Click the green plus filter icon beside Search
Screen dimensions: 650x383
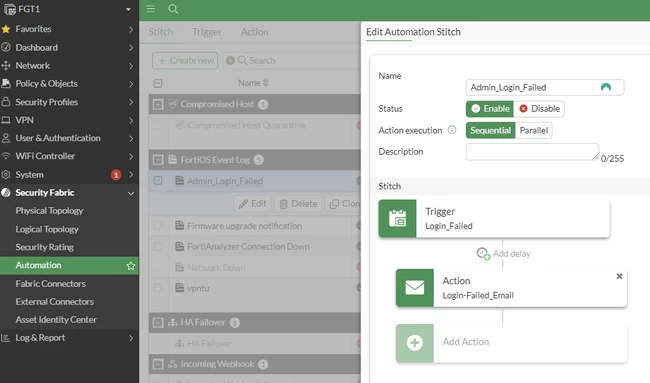tap(230, 61)
